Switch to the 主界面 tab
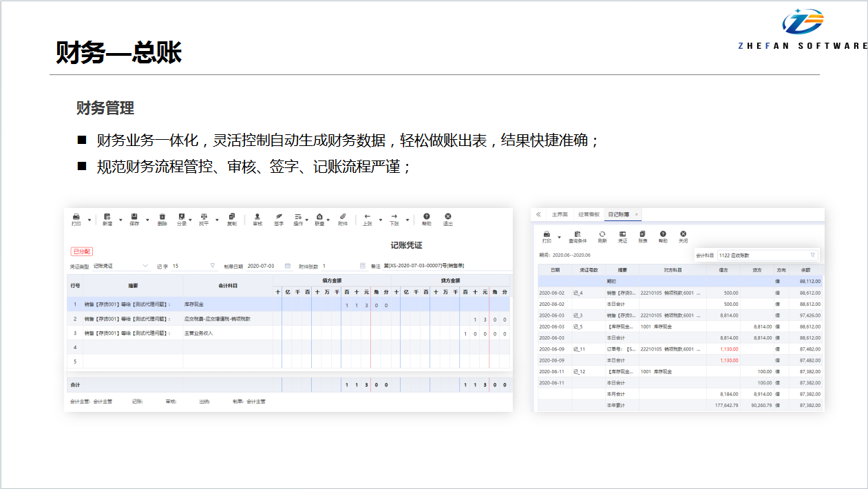This screenshot has width=868, height=489. pyautogui.click(x=560, y=214)
